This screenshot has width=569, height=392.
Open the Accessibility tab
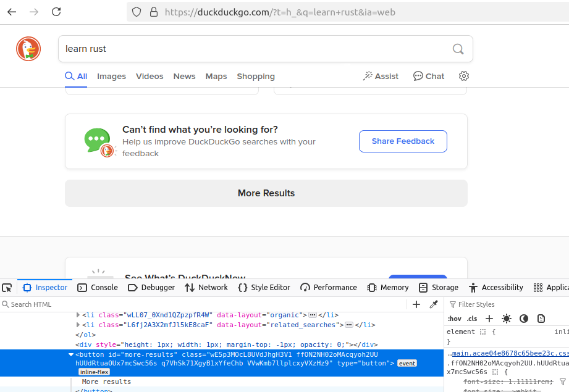tap(495, 288)
